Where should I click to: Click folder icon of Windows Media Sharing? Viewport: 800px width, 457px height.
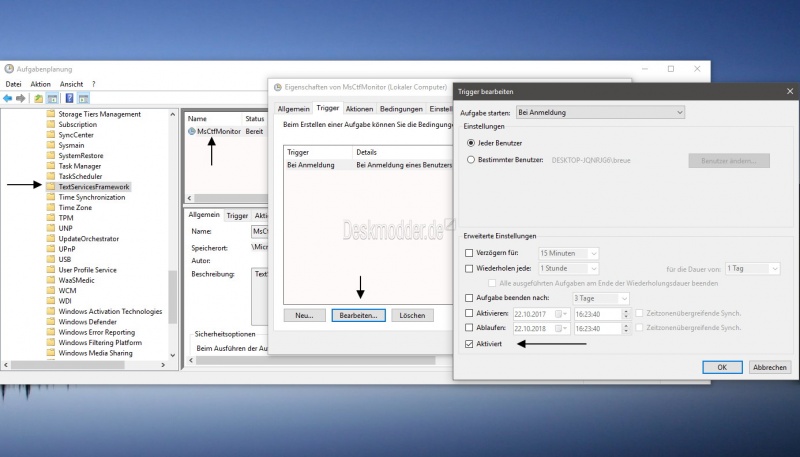click(51, 352)
